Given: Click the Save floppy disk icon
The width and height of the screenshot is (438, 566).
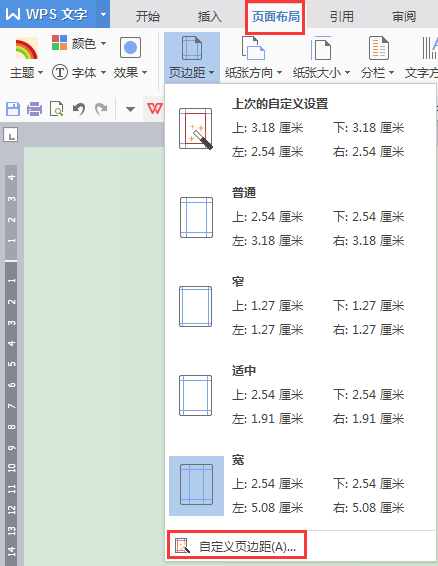Looking at the screenshot, I should (x=13, y=109).
